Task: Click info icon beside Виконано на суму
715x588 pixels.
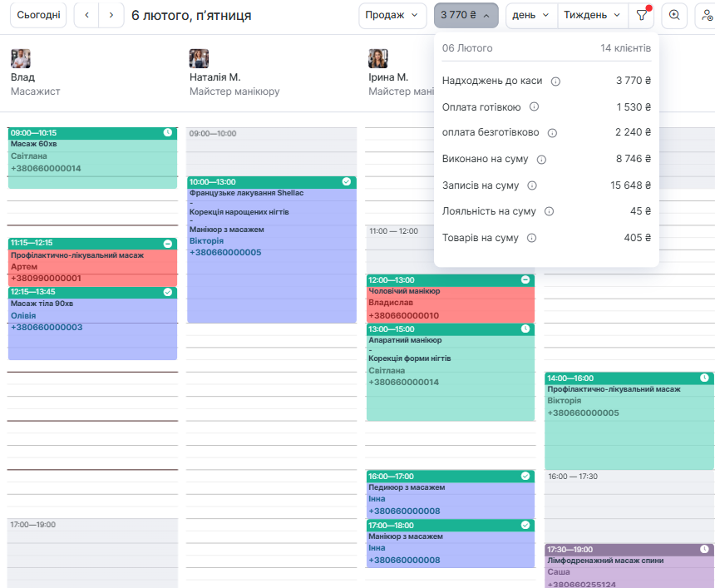Action: [x=541, y=160]
